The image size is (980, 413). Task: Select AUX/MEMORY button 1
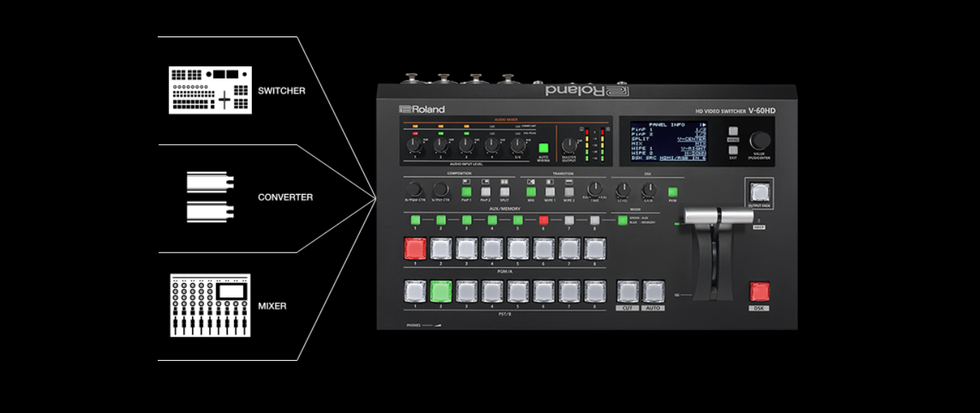tap(415, 220)
